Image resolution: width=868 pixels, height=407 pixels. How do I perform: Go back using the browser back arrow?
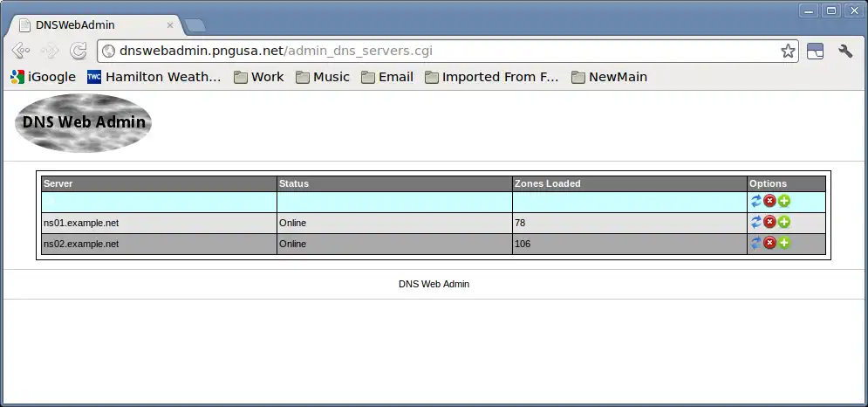tap(20, 51)
